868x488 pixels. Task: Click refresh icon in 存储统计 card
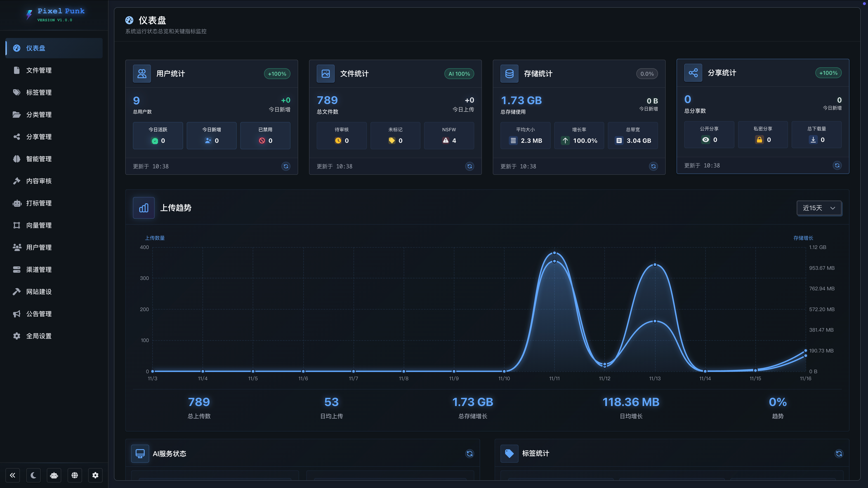tap(653, 166)
